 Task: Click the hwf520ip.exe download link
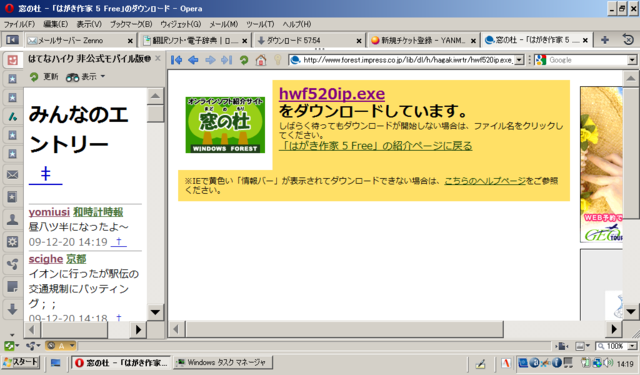coord(332,94)
